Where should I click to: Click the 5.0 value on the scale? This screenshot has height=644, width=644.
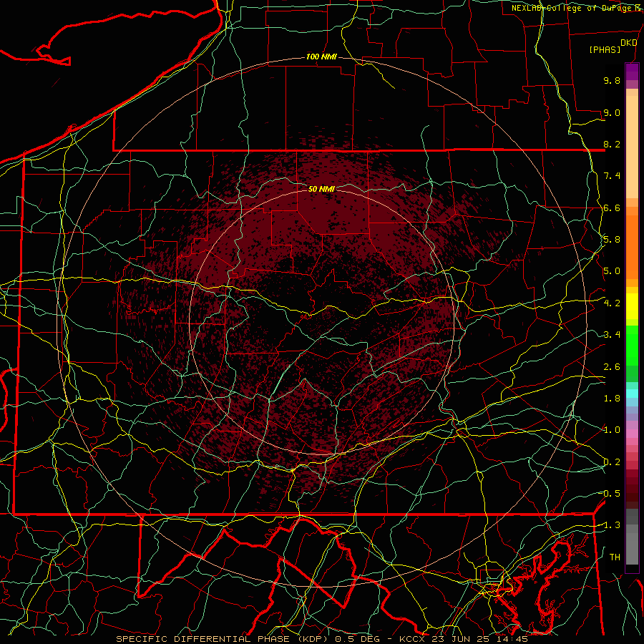tap(612, 271)
